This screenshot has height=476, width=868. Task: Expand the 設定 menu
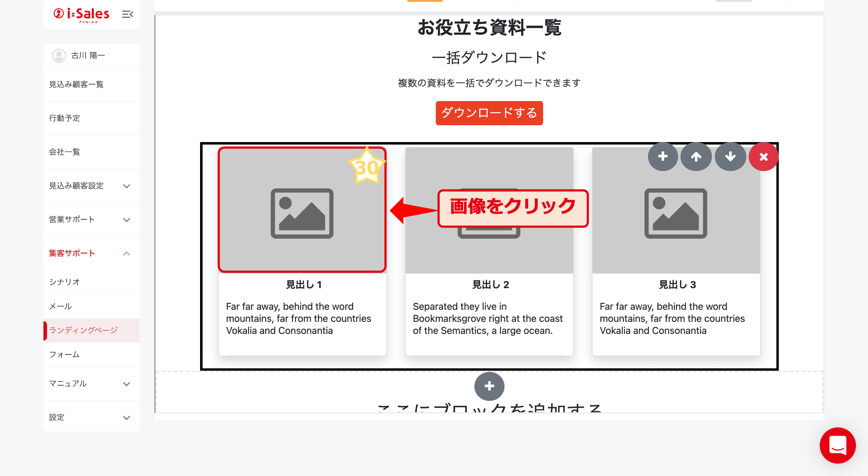(x=127, y=417)
